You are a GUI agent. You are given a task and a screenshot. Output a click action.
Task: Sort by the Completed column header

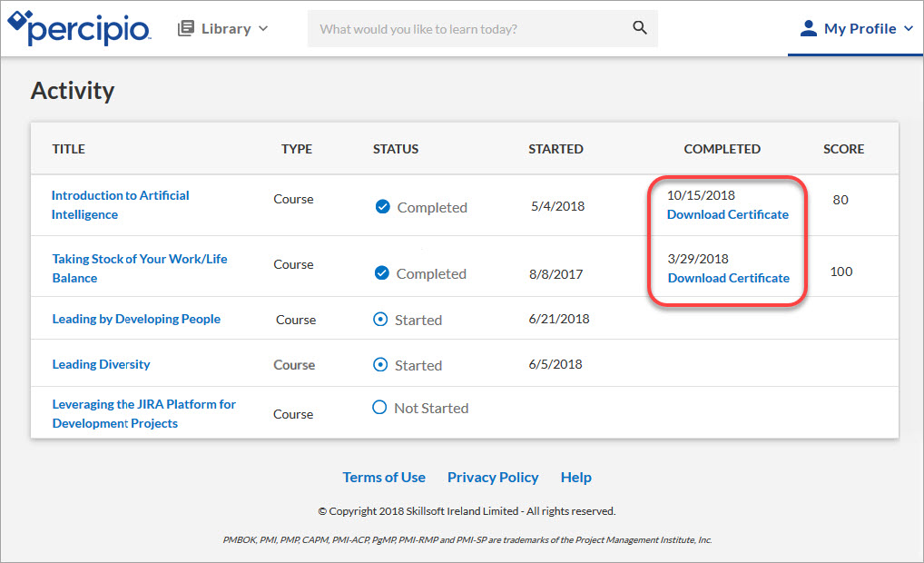coord(722,149)
